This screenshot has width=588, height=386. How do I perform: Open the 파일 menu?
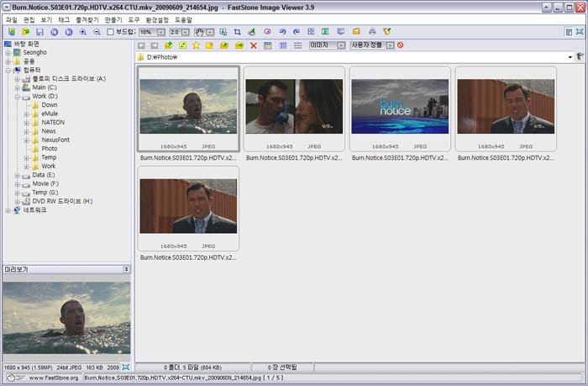click(12, 20)
